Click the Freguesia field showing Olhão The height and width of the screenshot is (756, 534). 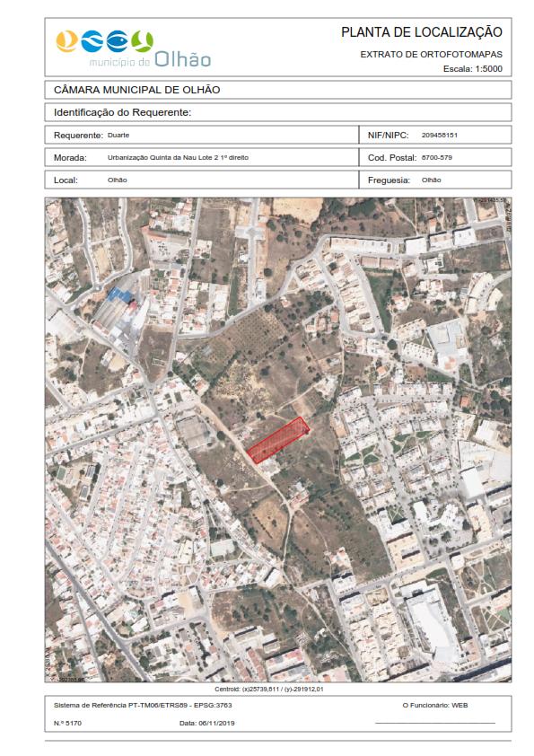435,180
